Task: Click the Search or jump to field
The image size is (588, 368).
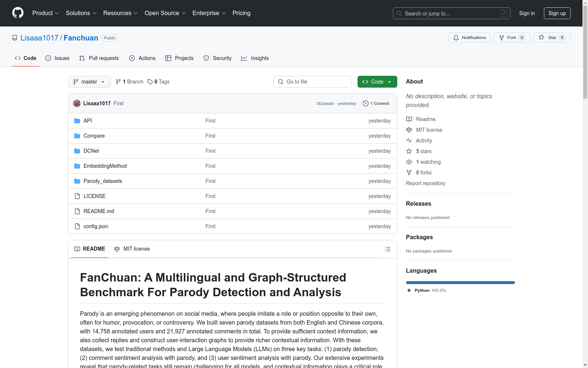Action: coord(452,13)
